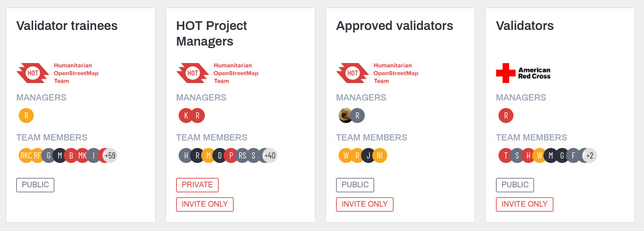Open the Validator trainees team card title
Screen dimensions: 644x231
(67, 26)
